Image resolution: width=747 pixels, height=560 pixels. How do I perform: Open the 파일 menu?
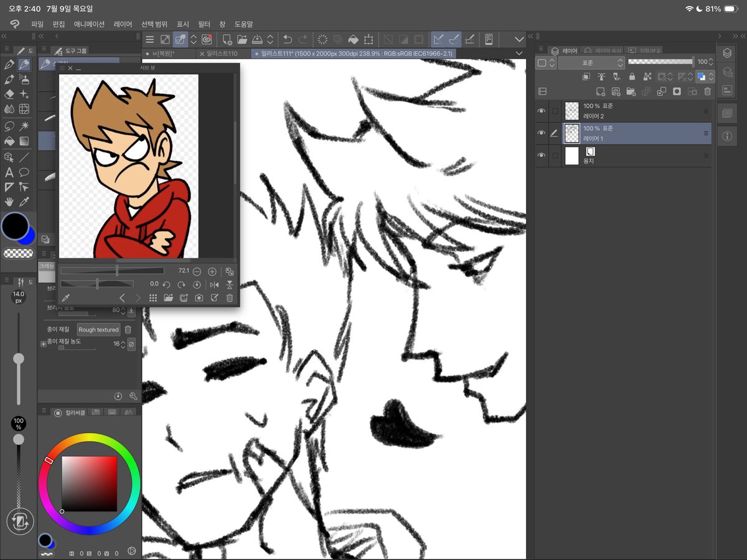[x=37, y=24]
